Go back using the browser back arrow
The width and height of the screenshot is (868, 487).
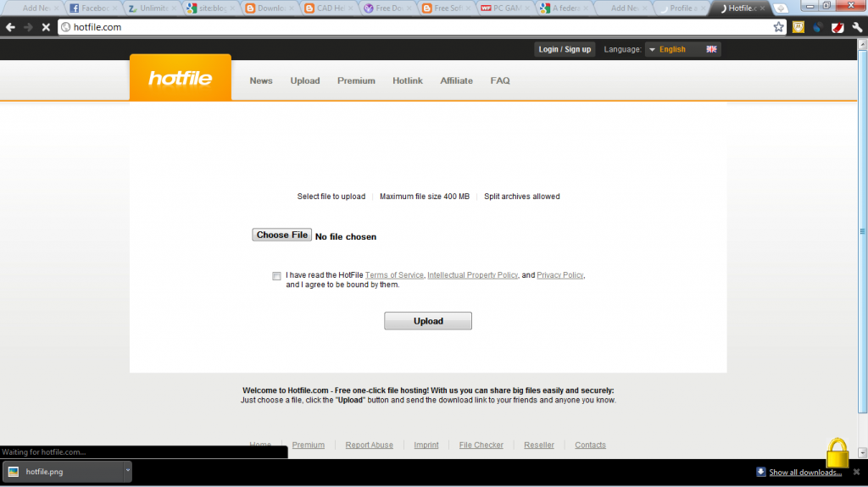click(x=10, y=27)
